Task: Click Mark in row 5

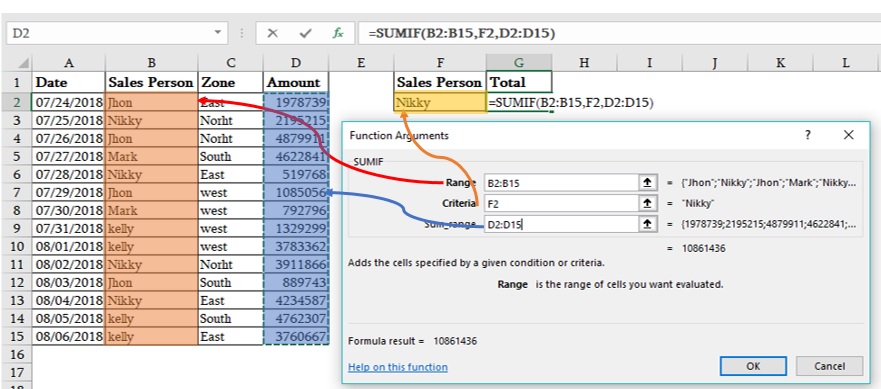Action: [x=152, y=156]
